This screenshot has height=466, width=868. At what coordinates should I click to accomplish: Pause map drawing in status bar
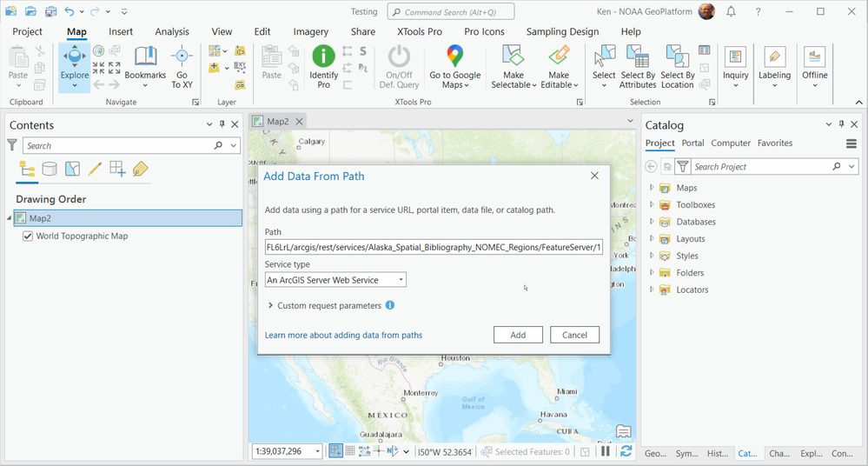click(x=606, y=451)
